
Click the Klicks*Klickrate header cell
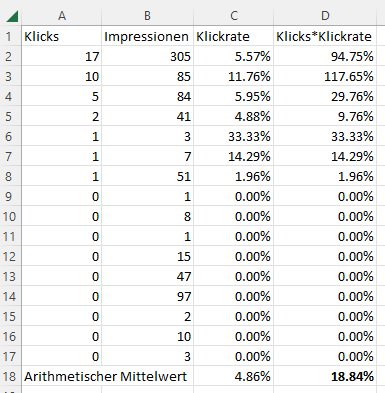pyautogui.click(x=325, y=36)
